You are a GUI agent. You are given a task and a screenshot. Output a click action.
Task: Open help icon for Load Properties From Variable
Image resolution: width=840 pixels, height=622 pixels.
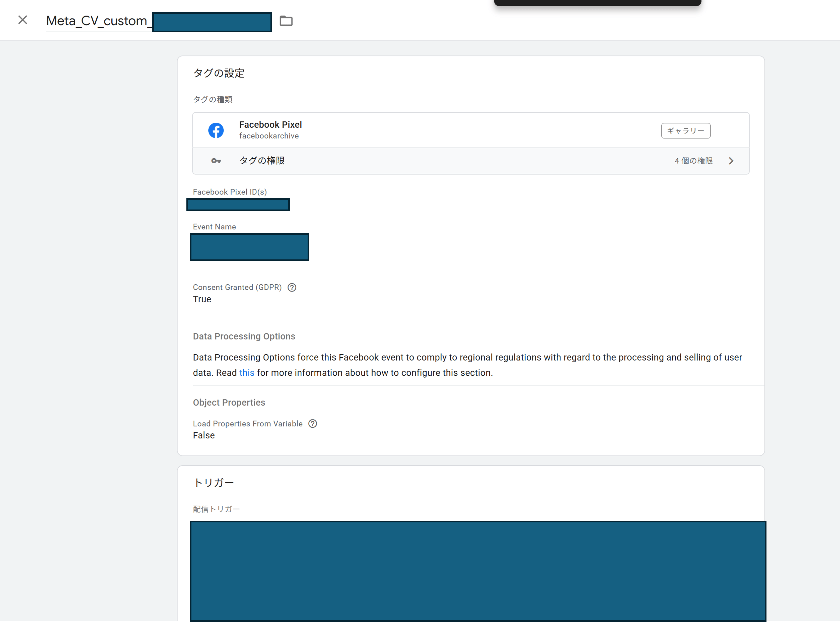coord(313,424)
